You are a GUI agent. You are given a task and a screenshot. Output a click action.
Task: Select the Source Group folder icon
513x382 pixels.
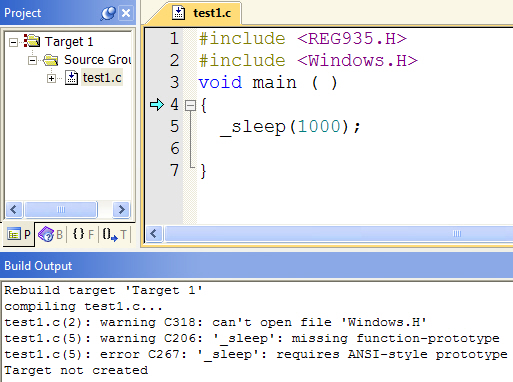(51, 60)
